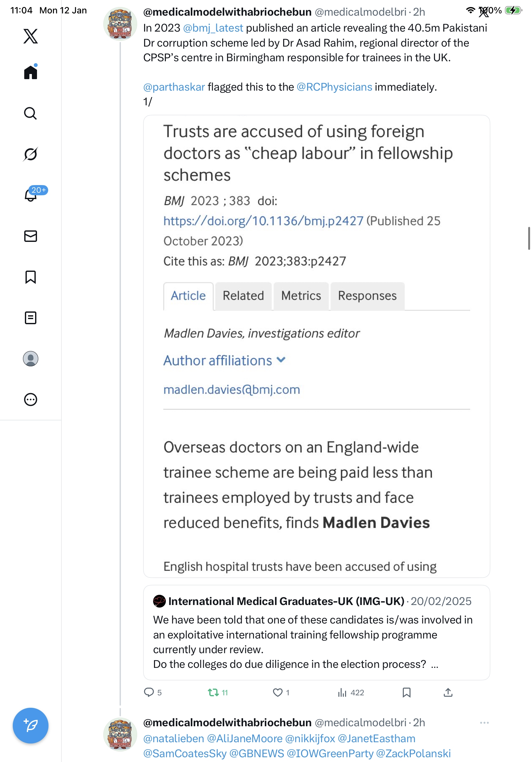Share the first tweet
Screen dimensions: 532x762
[448, 692]
